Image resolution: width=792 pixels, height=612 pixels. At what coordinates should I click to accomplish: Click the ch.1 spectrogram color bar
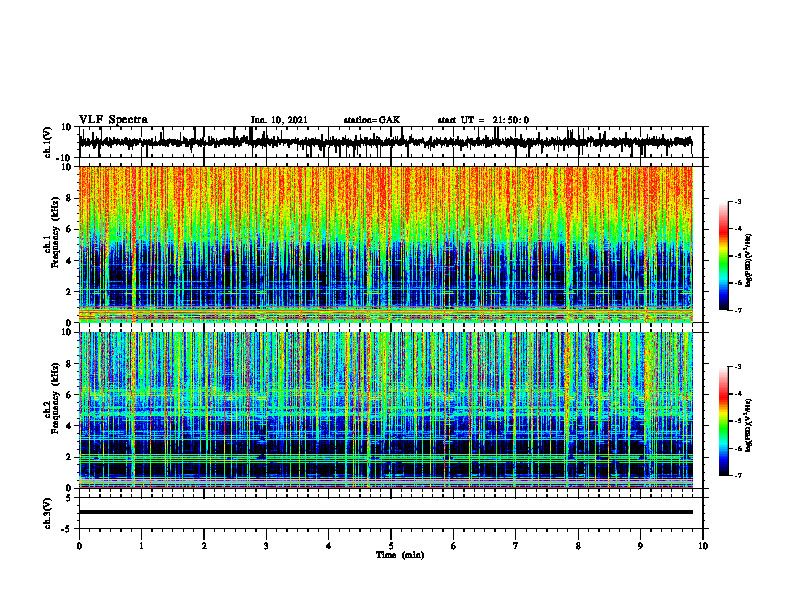723,256
